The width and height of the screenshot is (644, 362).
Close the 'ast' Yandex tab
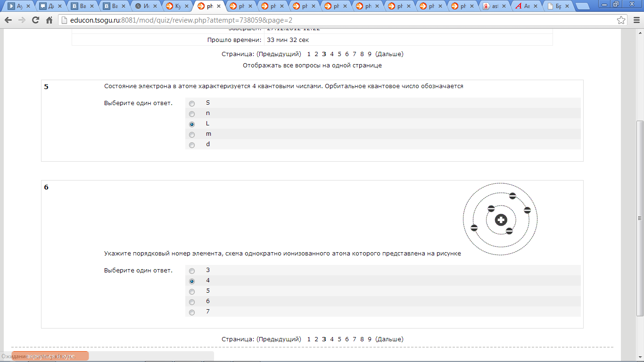[504, 7]
